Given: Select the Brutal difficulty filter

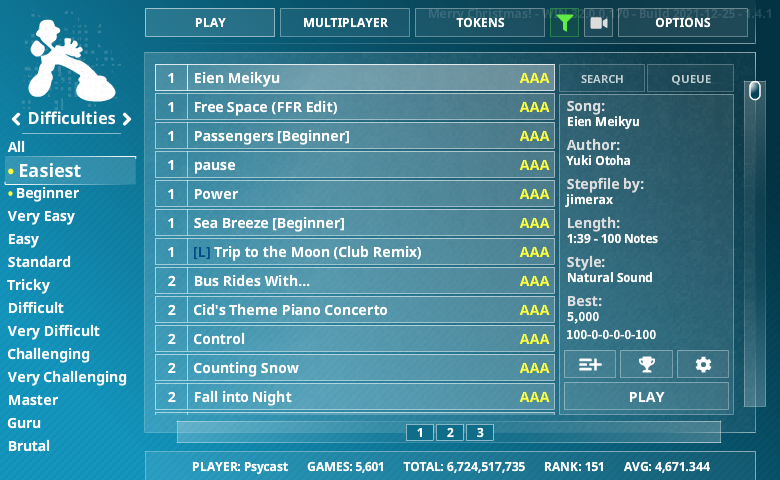Looking at the screenshot, I should point(29,446).
